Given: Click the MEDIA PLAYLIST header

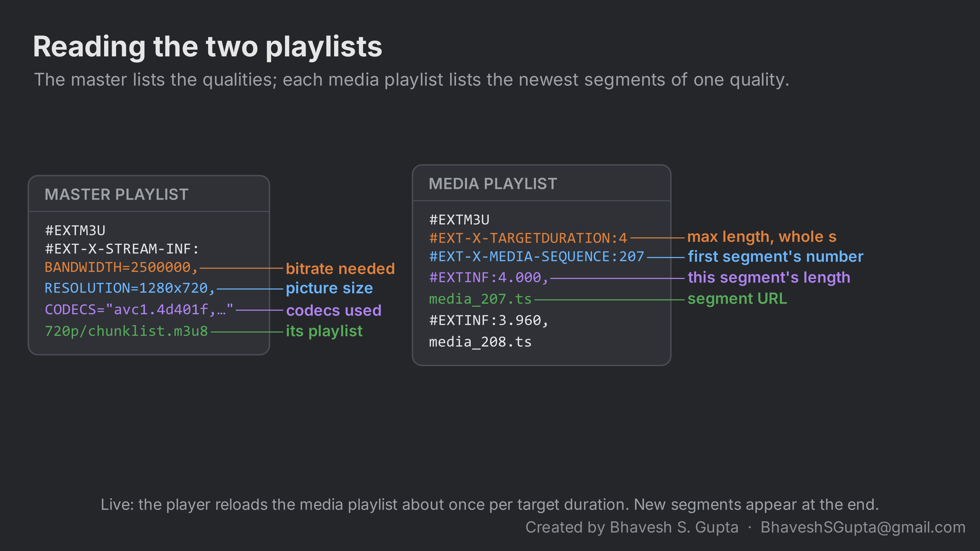Looking at the screenshot, I should pos(493,184).
